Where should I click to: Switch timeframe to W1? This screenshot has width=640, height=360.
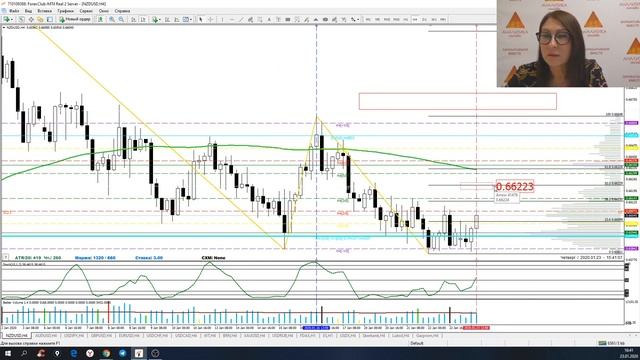[x=434, y=19]
